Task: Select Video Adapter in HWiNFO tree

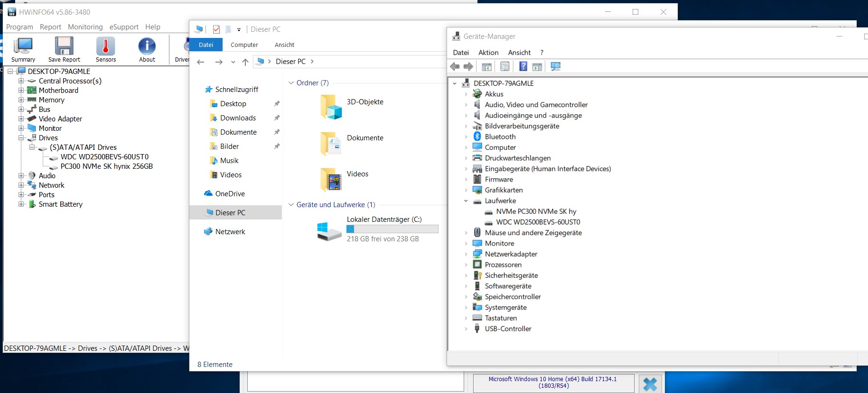Action: 60,119
